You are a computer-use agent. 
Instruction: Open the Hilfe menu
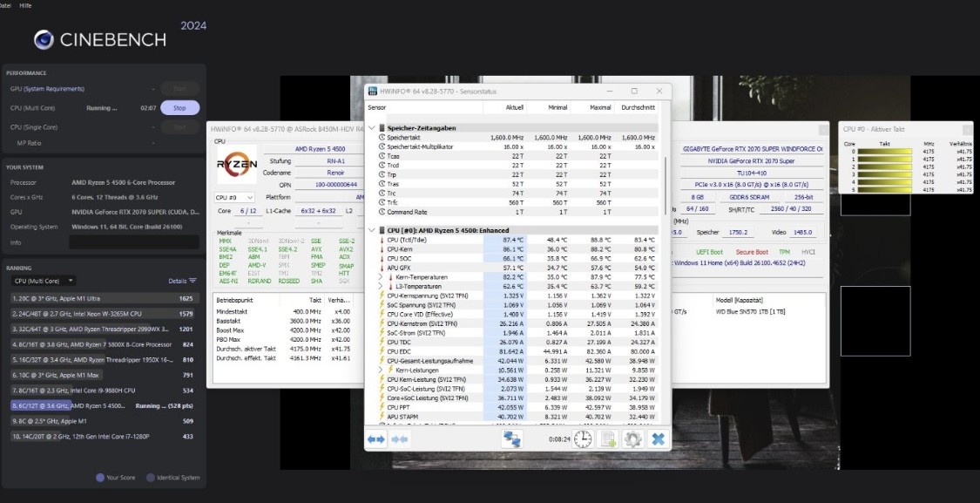pyautogui.click(x=26, y=5)
